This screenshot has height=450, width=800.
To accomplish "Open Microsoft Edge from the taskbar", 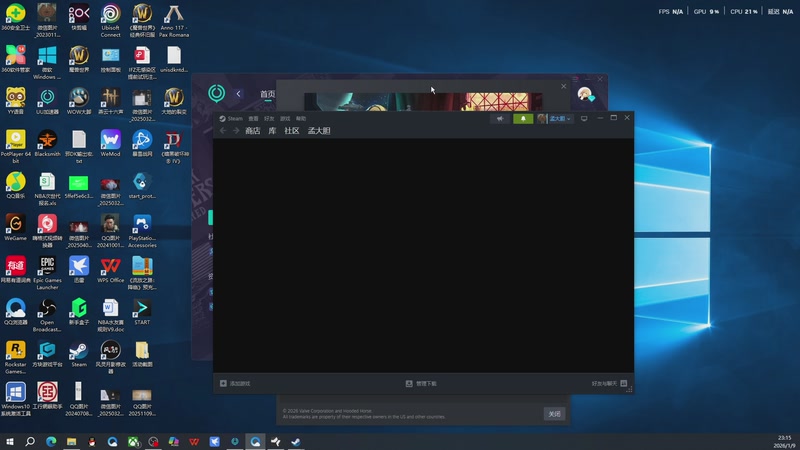I will tap(51, 441).
